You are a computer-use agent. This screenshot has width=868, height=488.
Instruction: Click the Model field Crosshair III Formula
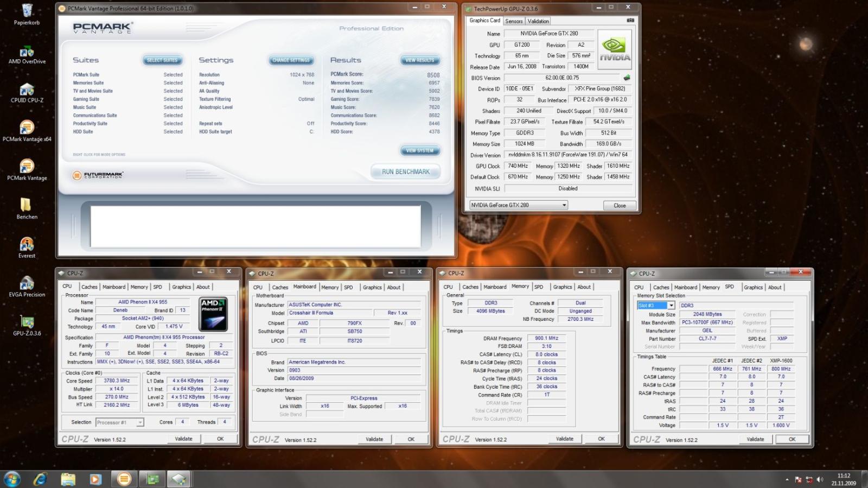tap(329, 313)
